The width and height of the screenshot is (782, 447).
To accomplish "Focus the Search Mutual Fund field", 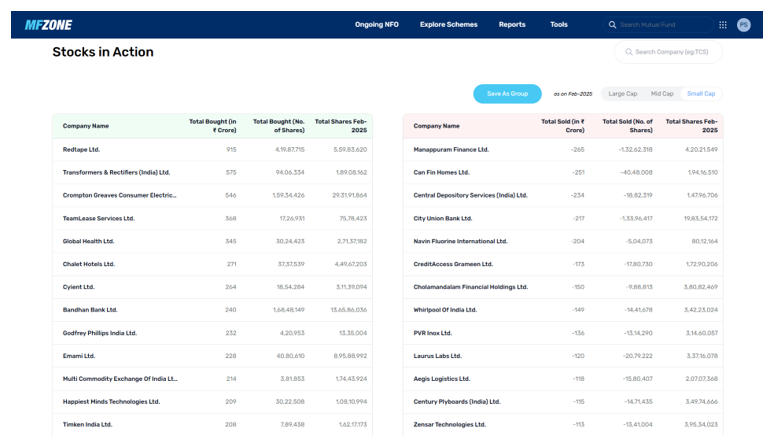I will point(658,25).
